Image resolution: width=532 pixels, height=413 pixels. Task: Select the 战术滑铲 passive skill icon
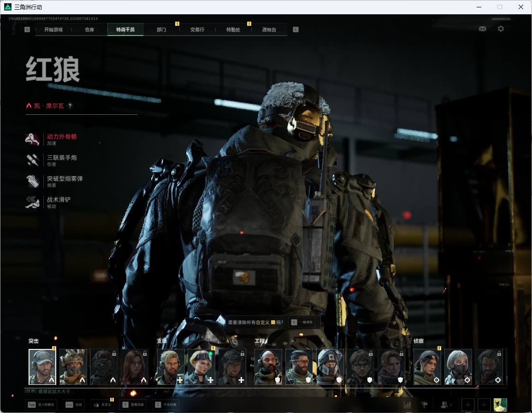tap(32, 202)
